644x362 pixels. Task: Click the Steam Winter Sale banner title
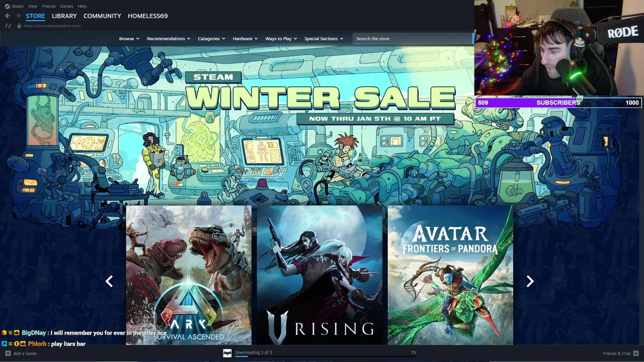pyautogui.click(x=320, y=90)
